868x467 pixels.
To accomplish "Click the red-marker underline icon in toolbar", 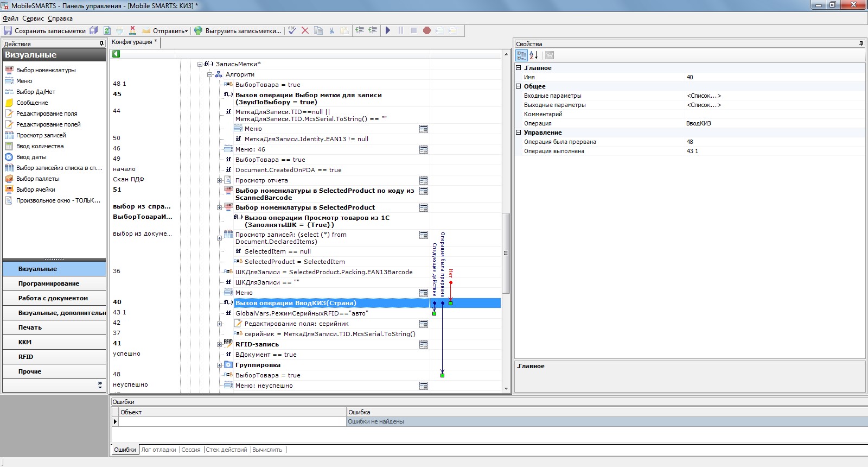I will (x=132, y=31).
